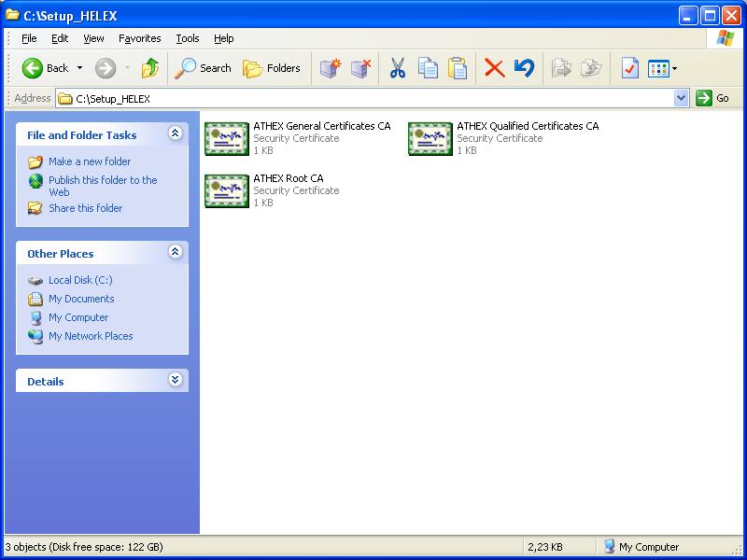The image size is (747, 560).
Task: Click the greyed-out Copy To icon
Action: pyautogui.click(x=591, y=68)
